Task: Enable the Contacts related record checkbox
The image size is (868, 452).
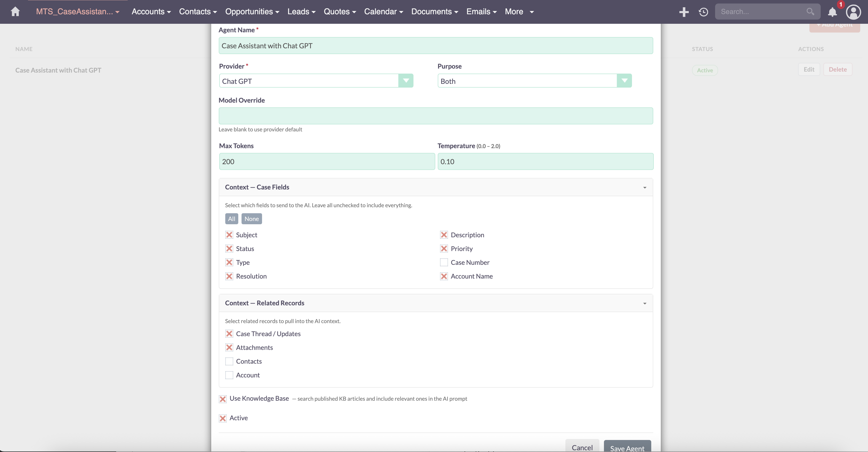Action: pos(229,361)
